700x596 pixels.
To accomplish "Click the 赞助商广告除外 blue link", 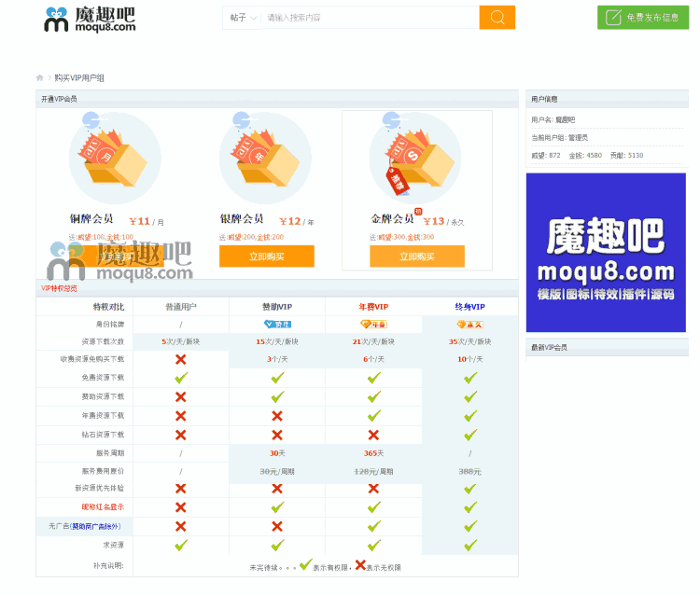I will pyautogui.click(x=95, y=526).
